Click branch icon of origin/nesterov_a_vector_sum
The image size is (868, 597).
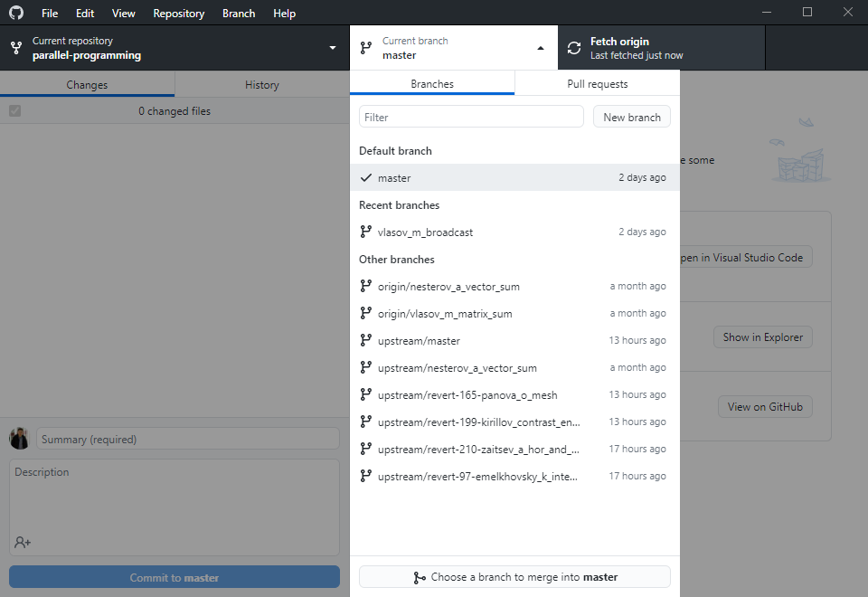click(365, 286)
